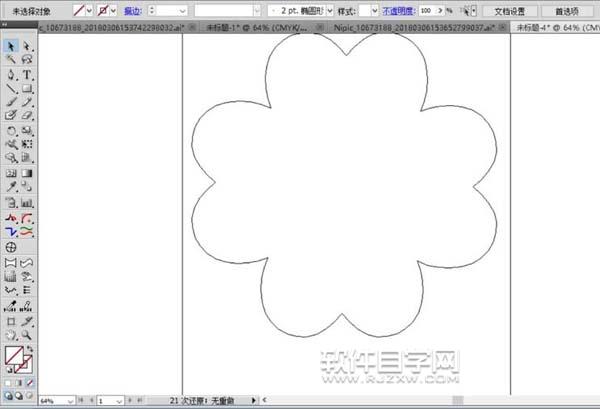Image resolution: width=600 pixels, height=409 pixels.
Task: Switch to the 未标题-4* document tab
Action: (x=558, y=28)
